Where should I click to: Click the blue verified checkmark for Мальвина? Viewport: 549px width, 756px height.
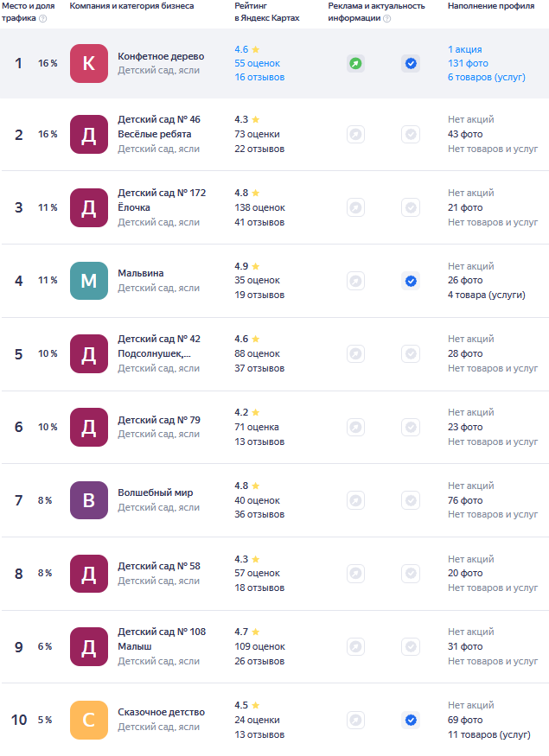411,281
